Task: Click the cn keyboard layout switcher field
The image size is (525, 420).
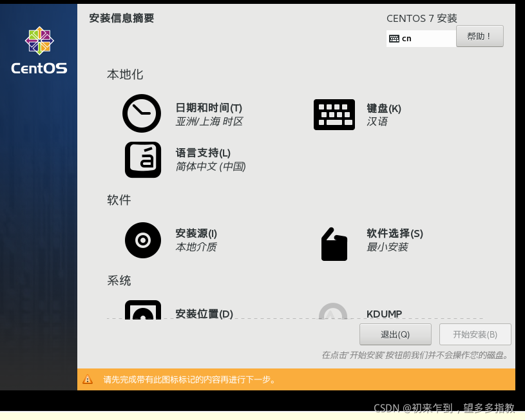Action: (x=421, y=39)
